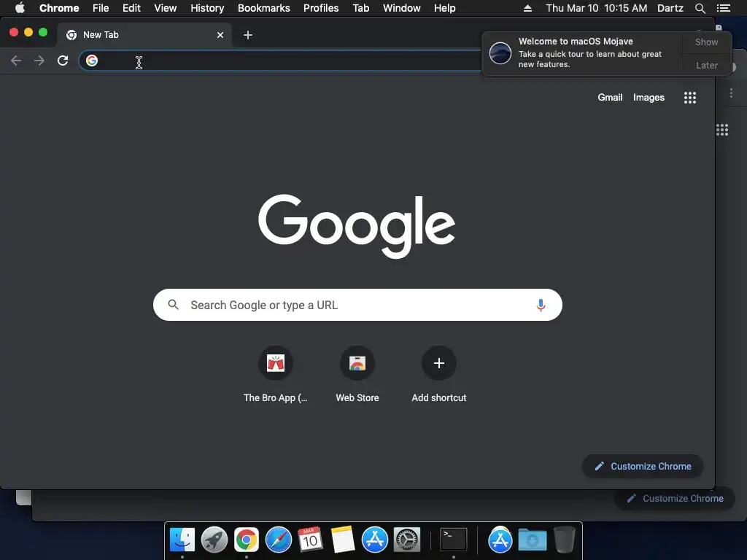Open the Help menu

[444, 8]
